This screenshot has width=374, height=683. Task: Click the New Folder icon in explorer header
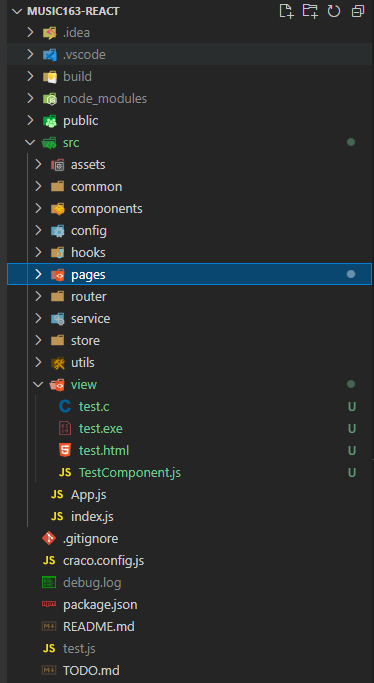(310, 11)
